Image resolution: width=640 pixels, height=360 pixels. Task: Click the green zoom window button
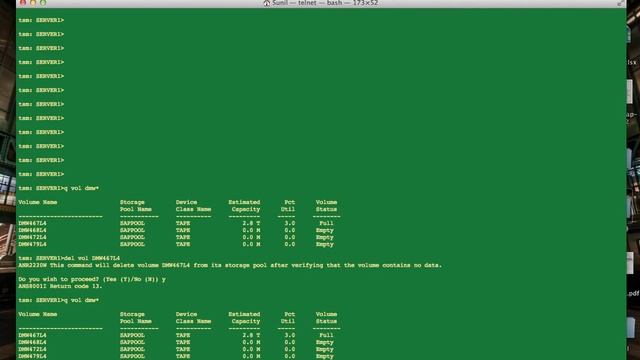[x=43, y=2]
